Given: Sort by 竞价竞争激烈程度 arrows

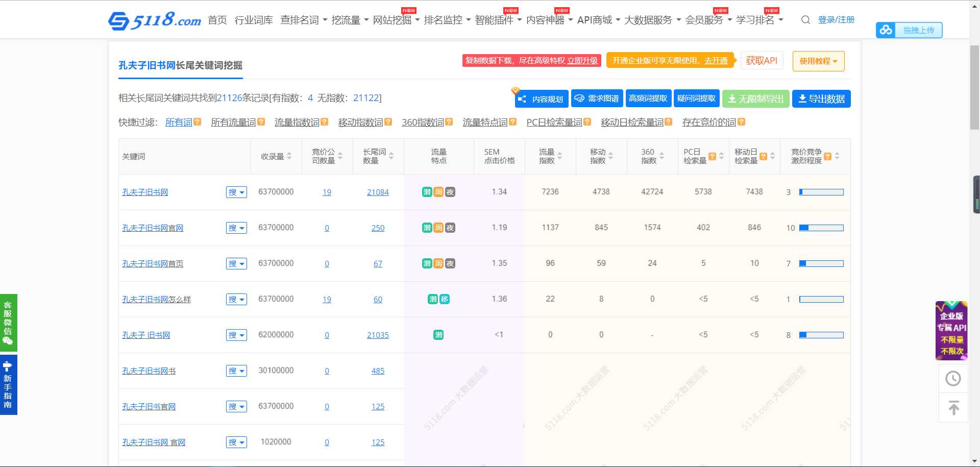Looking at the screenshot, I should click(837, 156).
